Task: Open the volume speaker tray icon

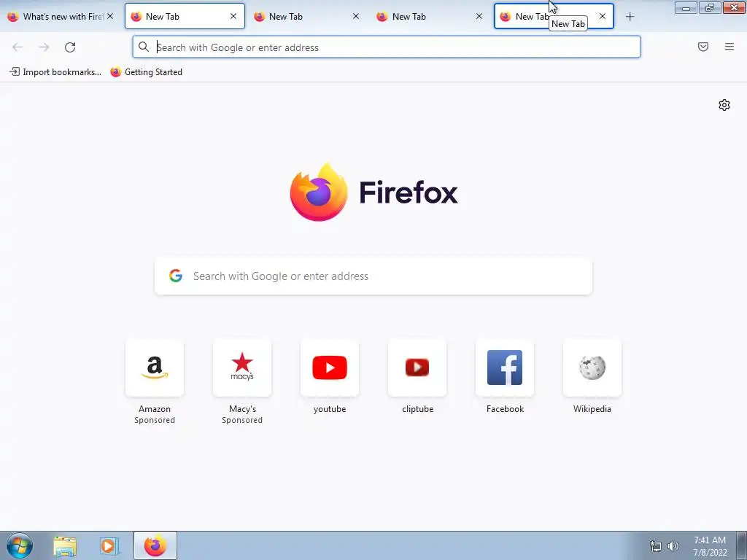Action: coord(673,546)
